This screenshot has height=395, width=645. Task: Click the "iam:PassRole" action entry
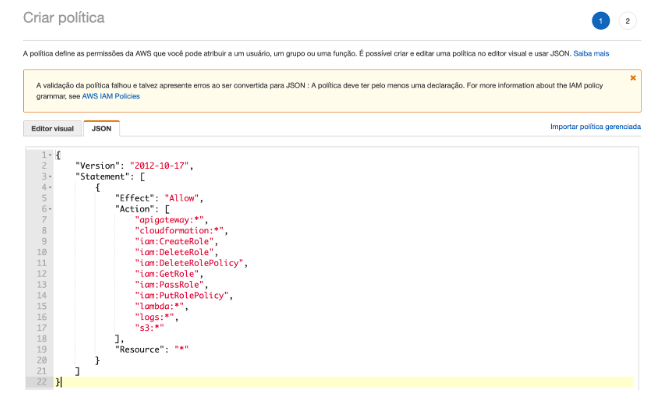pyautogui.click(x=169, y=285)
